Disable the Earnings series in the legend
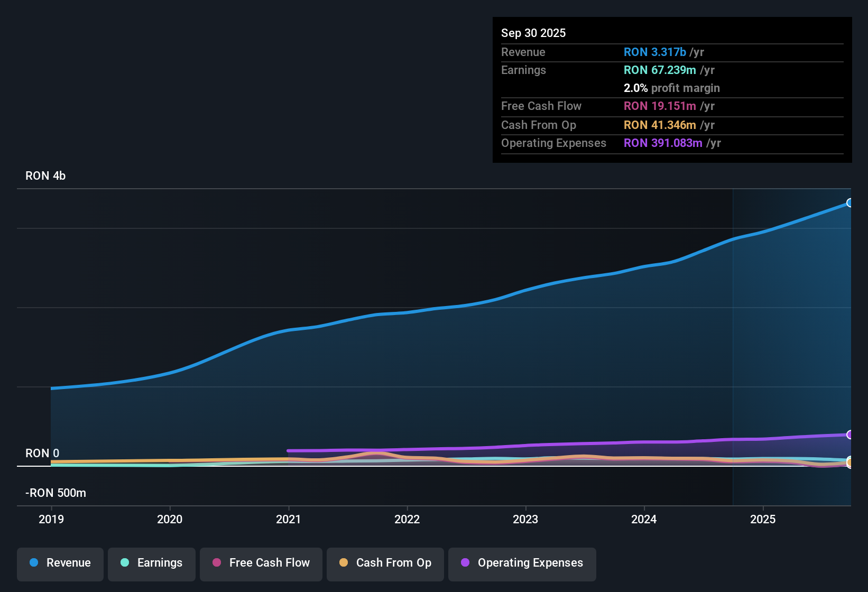The image size is (868, 592). [x=151, y=564]
